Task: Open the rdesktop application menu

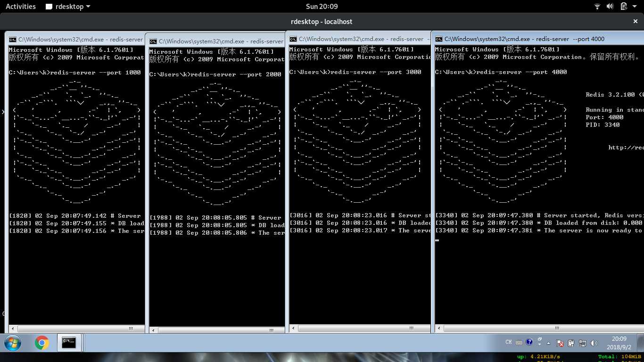Action: pyautogui.click(x=68, y=6)
